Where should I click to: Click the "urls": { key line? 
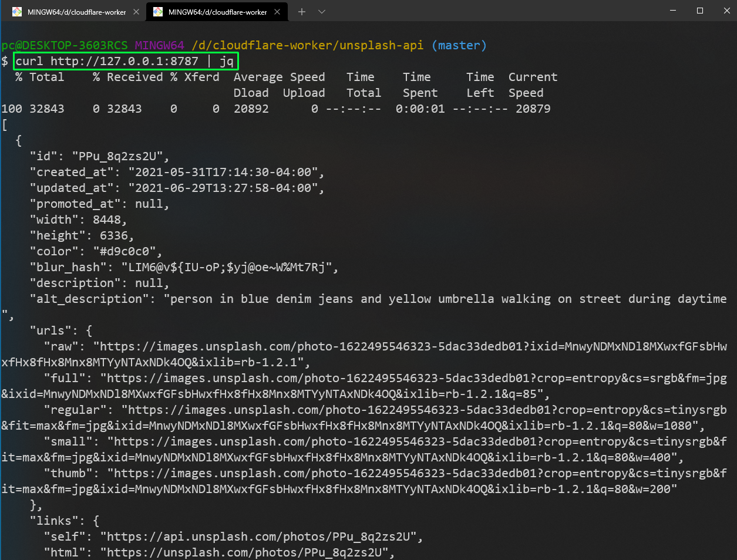[x=61, y=330]
